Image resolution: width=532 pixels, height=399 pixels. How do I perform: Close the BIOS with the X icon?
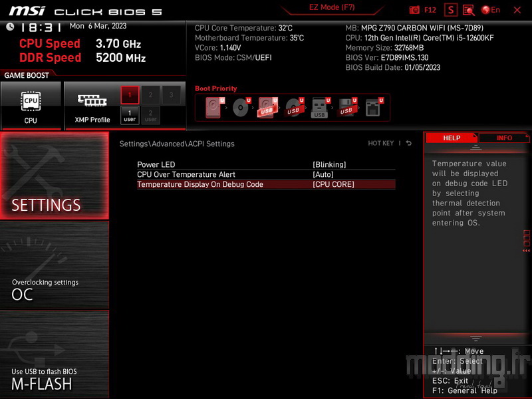click(517, 10)
